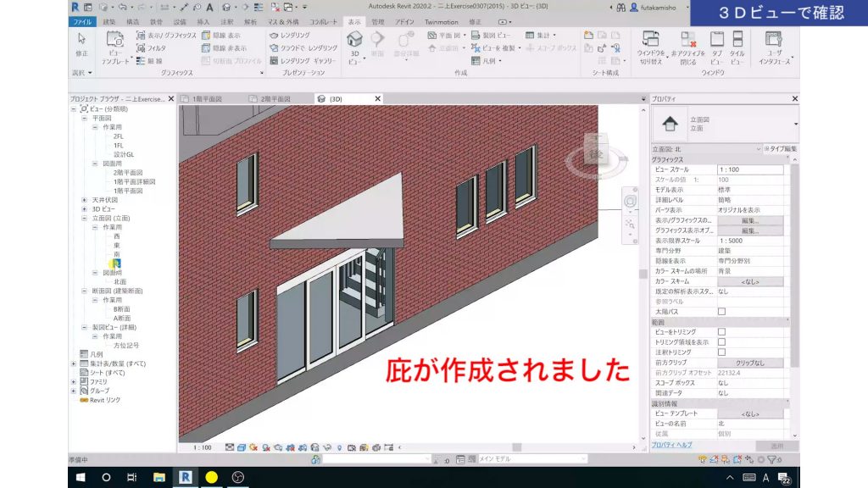
Task: Click the フィルタ icon in グラフィックス panel
Action: (x=141, y=47)
